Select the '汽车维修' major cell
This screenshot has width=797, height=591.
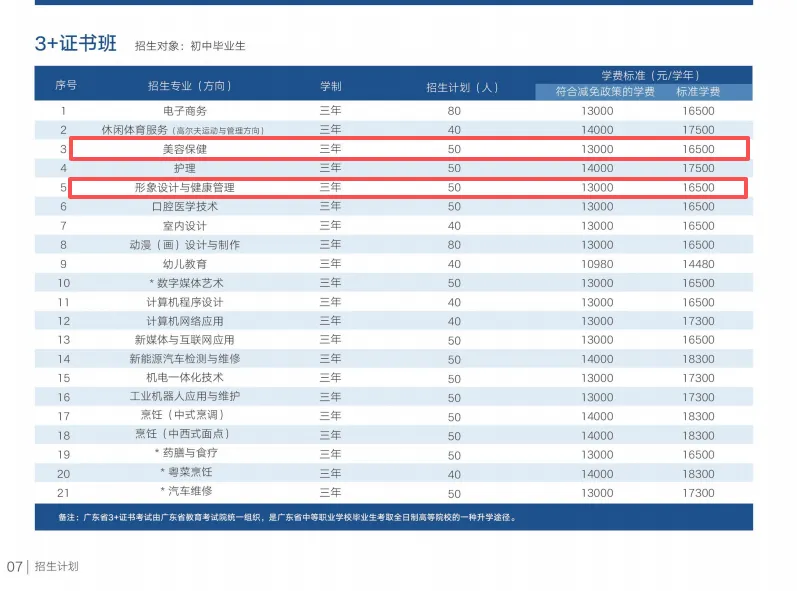pos(186,491)
